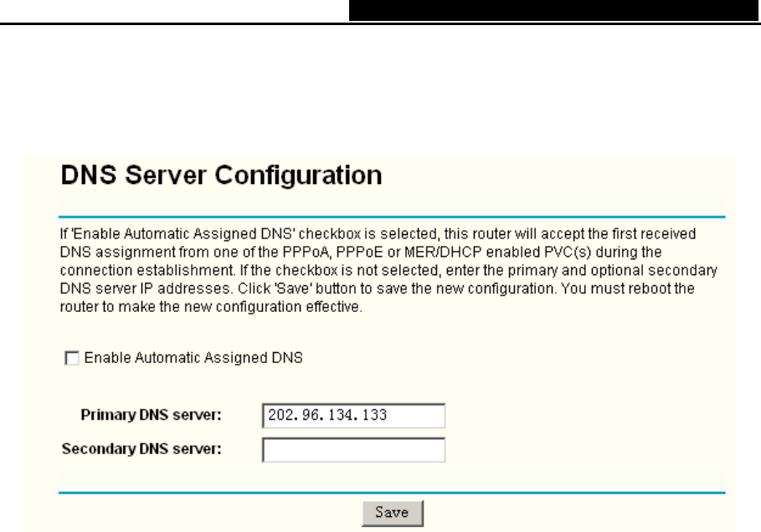Click the 'Secondary DNS server:' label
Screen dimensions: 761x532
tap(141, 449)
